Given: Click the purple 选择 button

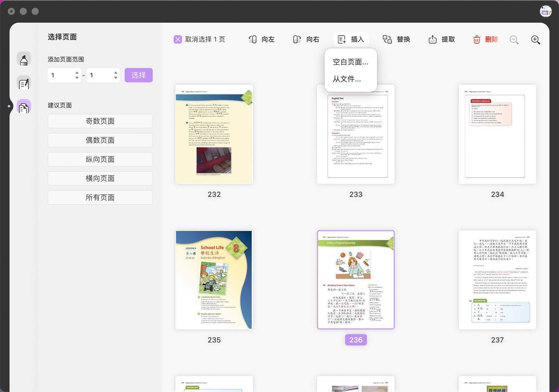Looking at the screenshot, I should (x=139, y=75).
